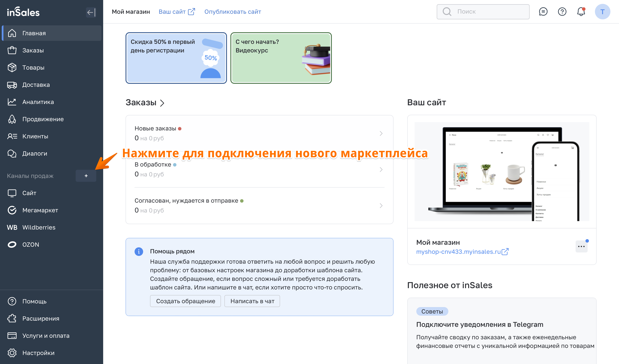This screenshot has height=364, width=619.
Task: Click the Создать обращение button
Action: pyautogui.click(x=185, y=301)
